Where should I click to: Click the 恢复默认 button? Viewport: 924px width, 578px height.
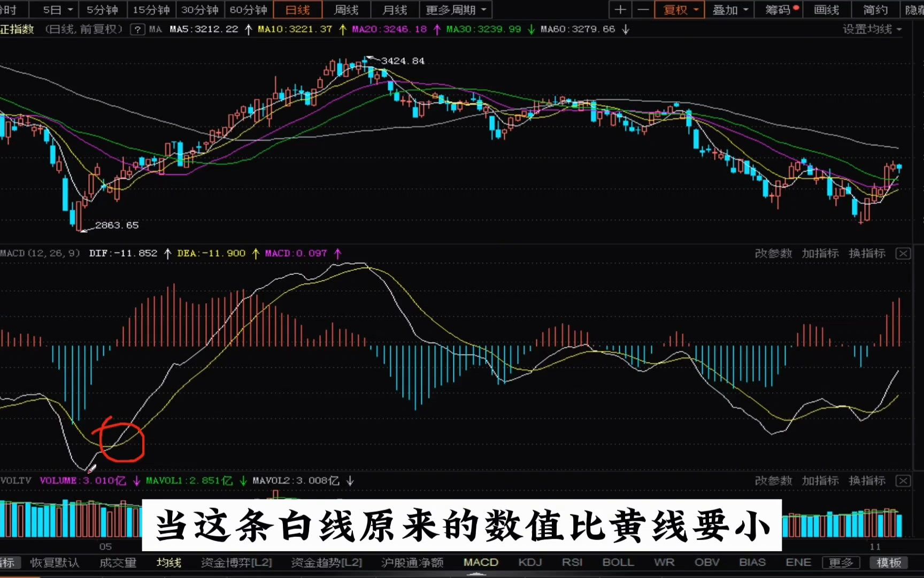[55, 562]
